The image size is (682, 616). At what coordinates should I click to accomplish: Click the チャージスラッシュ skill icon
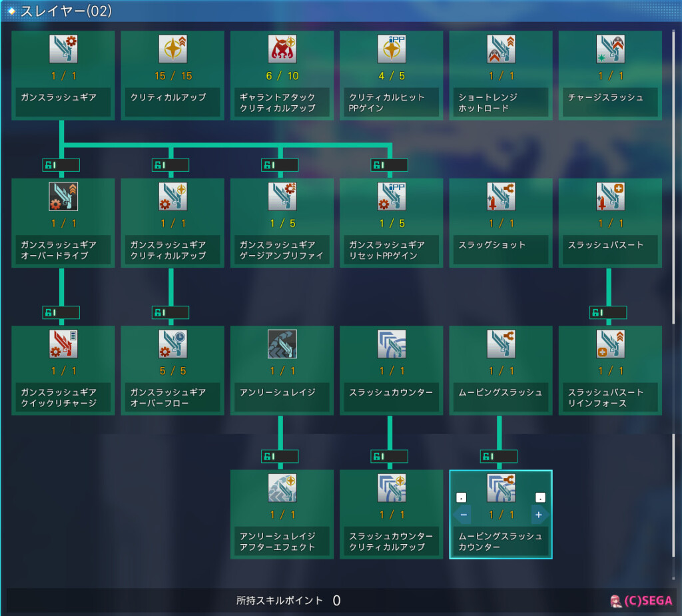(x=609, y=49)
